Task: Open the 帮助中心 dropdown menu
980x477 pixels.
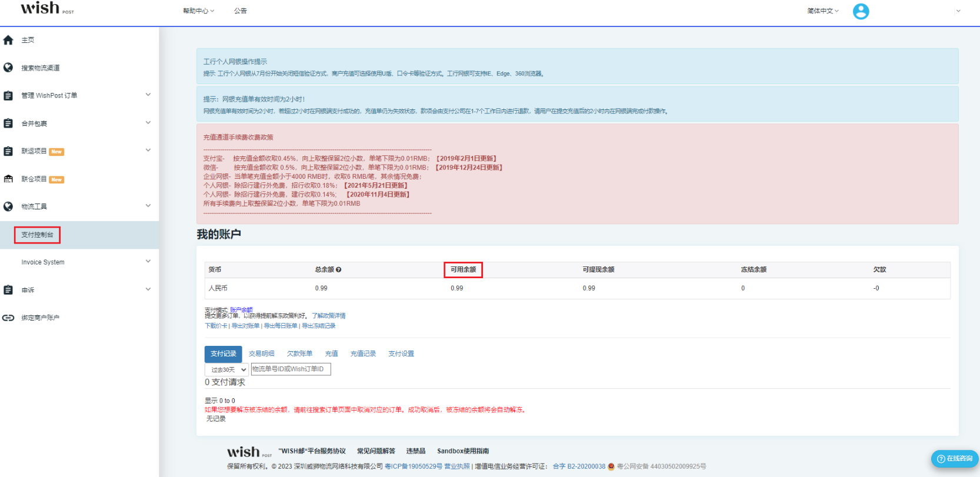Action: 198,11
